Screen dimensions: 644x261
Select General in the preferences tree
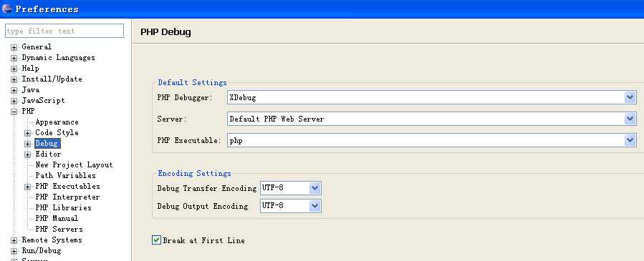37,46
